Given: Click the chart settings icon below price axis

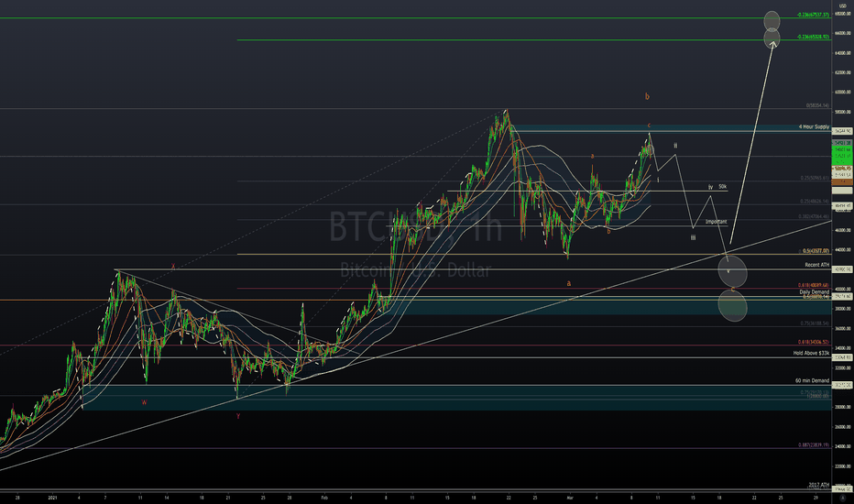Looking at the screenshot, I should coord(843,496).
